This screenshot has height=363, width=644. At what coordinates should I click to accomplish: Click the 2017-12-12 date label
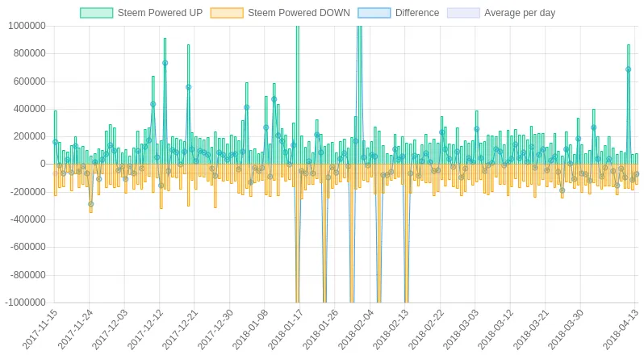tap(145, 329)
